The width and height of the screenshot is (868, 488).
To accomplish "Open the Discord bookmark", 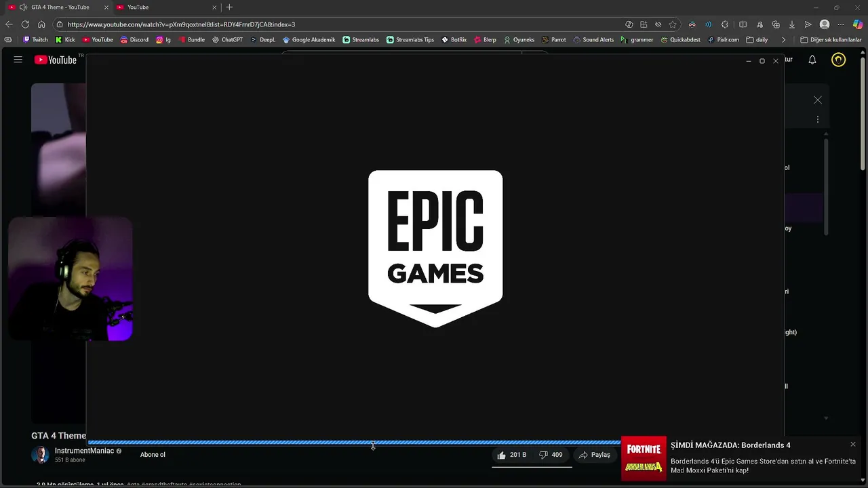I will (x=134, y=39).
